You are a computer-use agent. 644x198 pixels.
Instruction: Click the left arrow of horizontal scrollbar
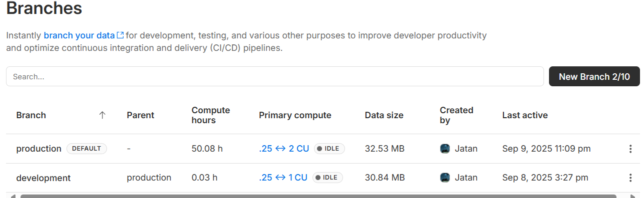12,196
